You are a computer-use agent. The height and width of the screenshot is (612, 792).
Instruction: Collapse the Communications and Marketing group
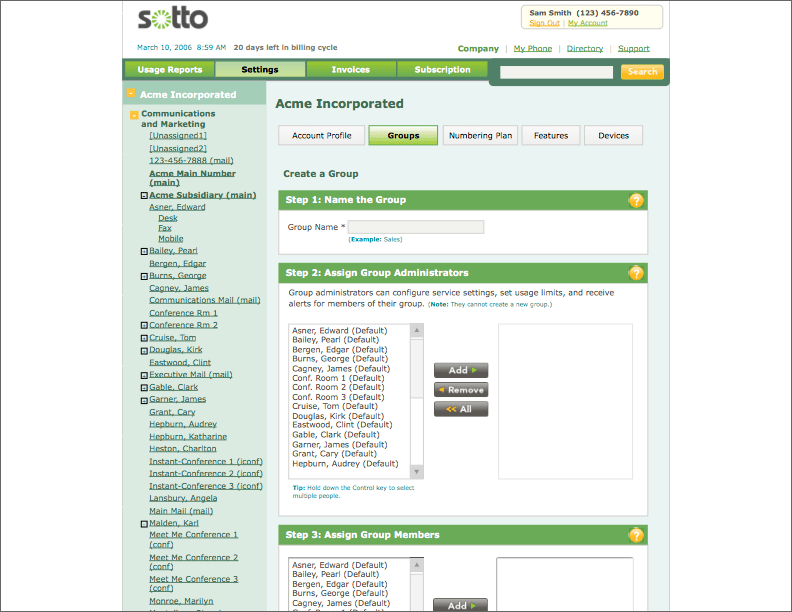[134, 115]
